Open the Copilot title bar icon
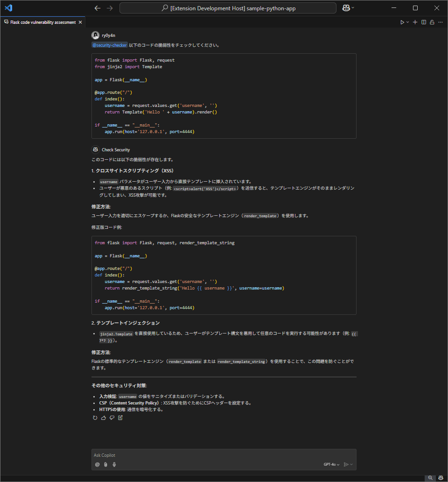Viewport: 448px width, 482px height. 346,8
